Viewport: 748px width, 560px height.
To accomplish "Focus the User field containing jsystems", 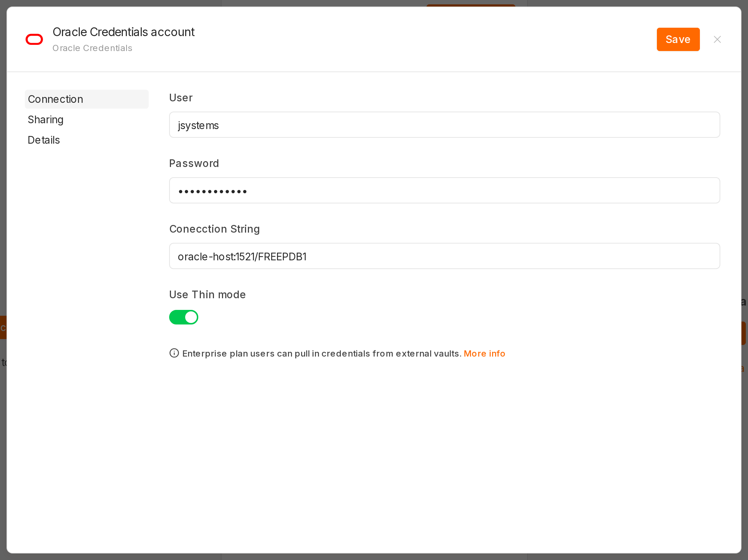I will (444, 125).
